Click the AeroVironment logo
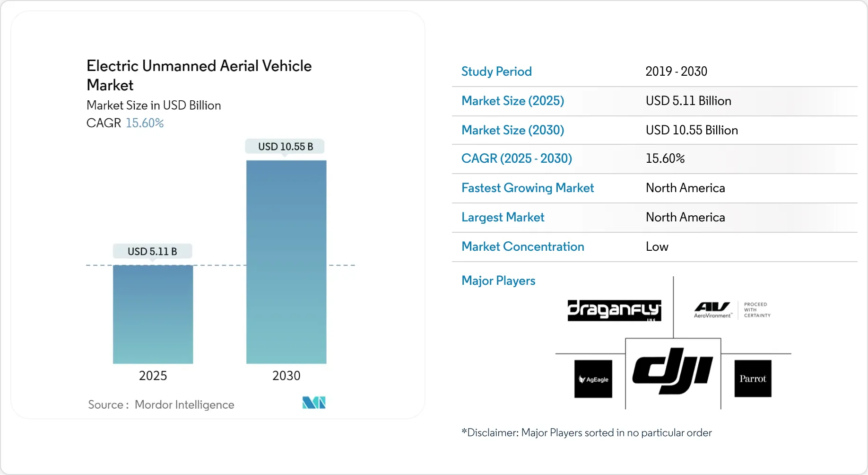The height and width of the screenshot is (475, 868). click(713, 310)
